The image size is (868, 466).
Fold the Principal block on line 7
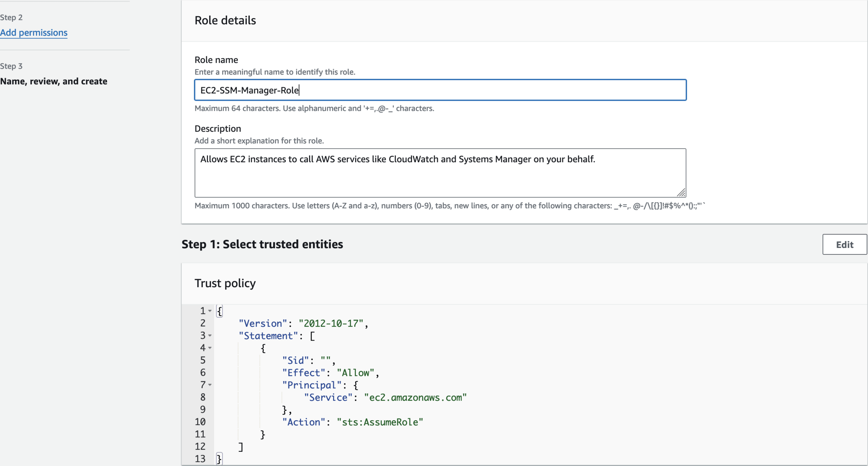point(210,385)
